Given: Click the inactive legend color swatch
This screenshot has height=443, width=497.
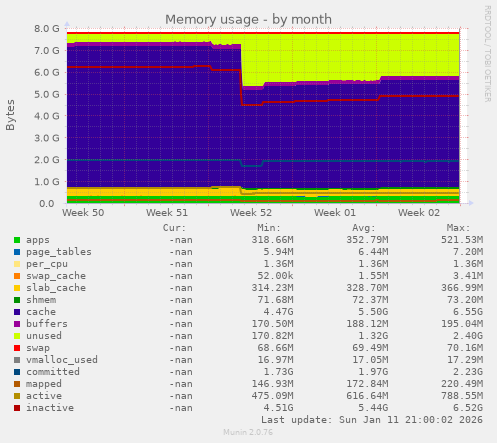Looking at the screenshot, I should click(17, 408).
